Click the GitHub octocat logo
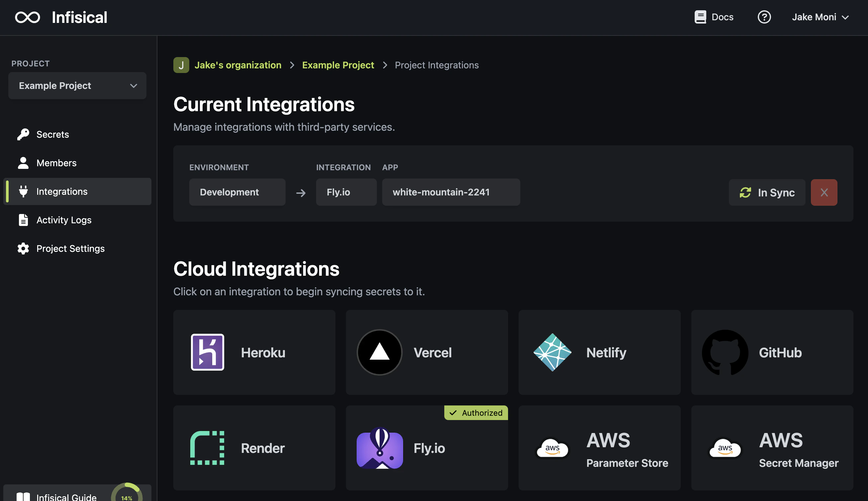 [725, 352]
